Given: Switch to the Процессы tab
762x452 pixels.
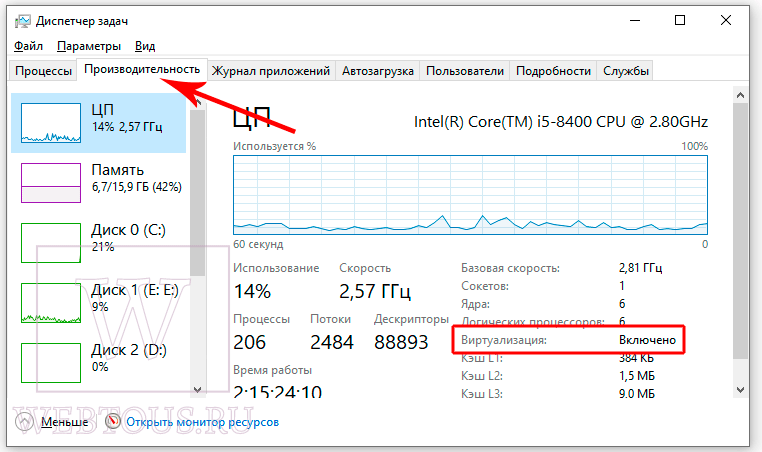Looking at the screenshot, I should (x=43, y=71).
